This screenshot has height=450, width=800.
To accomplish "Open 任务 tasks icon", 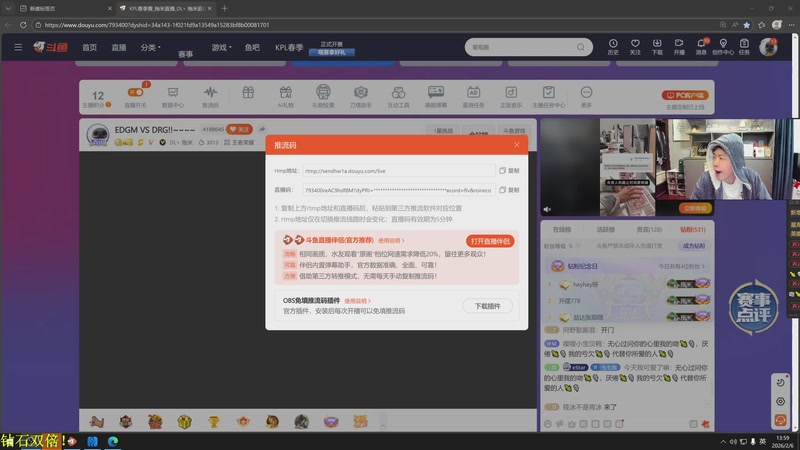I will click(x=744, y=47).
